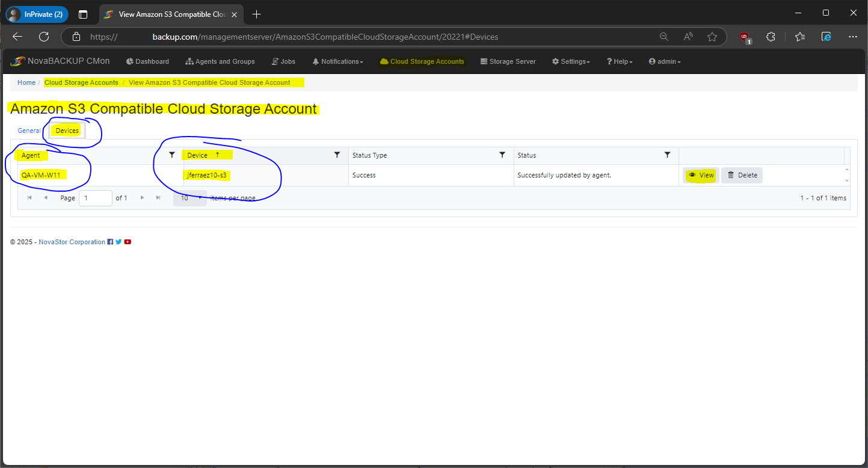The width and height of the screenshot is (868, 468).
Task: Click the Edge Copilot sidebar icon
Action: point(826,37)
